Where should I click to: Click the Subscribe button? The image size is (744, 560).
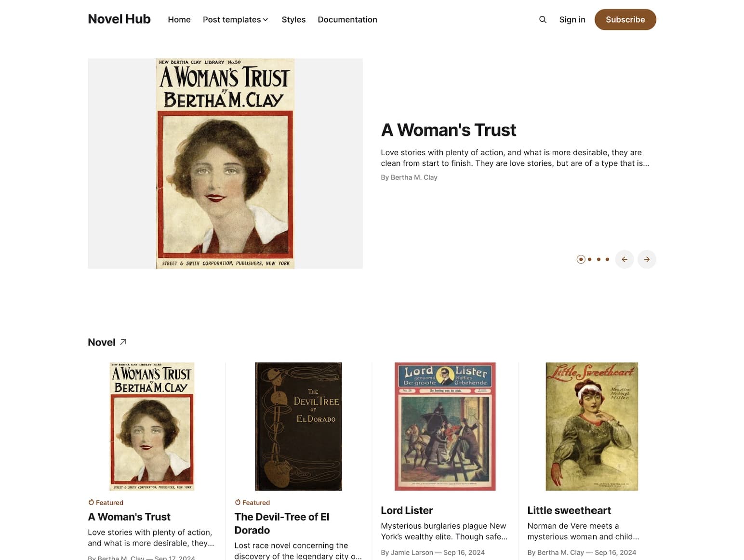tap(625, 20)
